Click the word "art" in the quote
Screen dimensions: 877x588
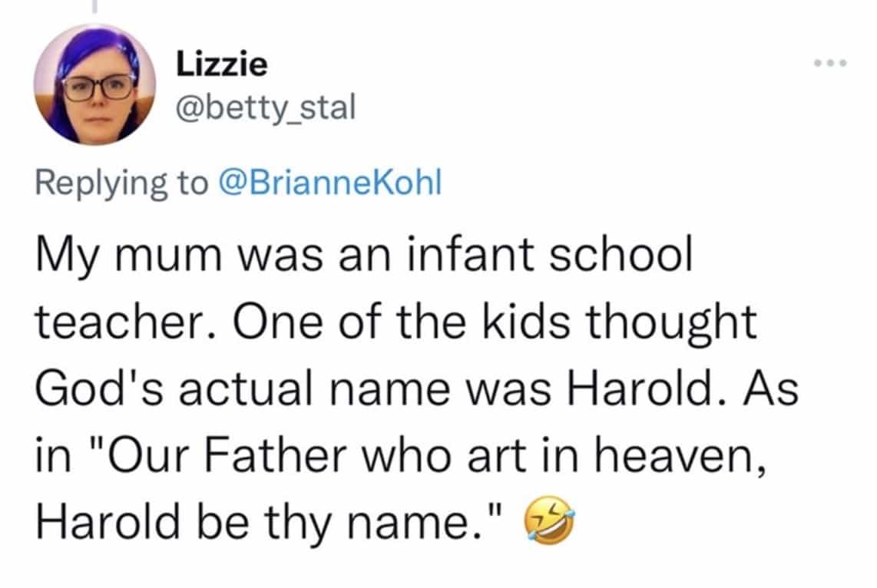505,457
